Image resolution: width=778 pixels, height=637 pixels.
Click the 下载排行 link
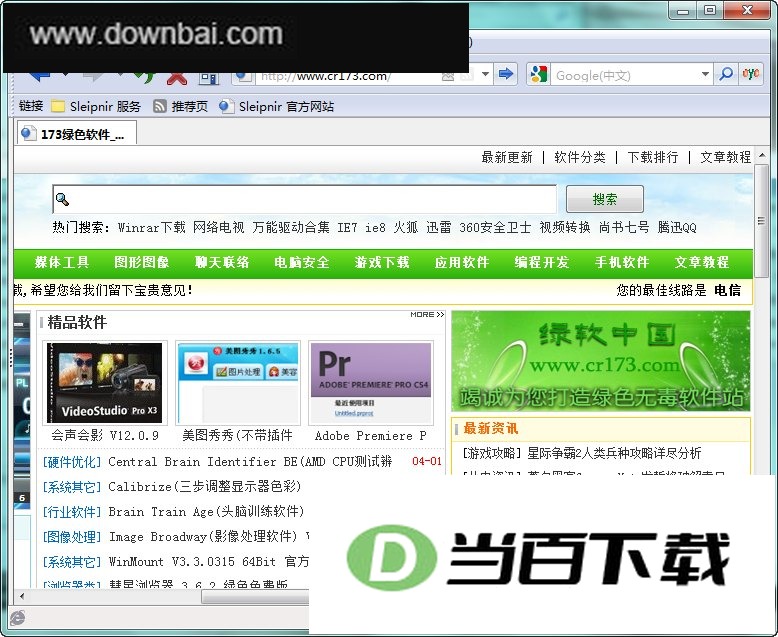pos(652,157)
